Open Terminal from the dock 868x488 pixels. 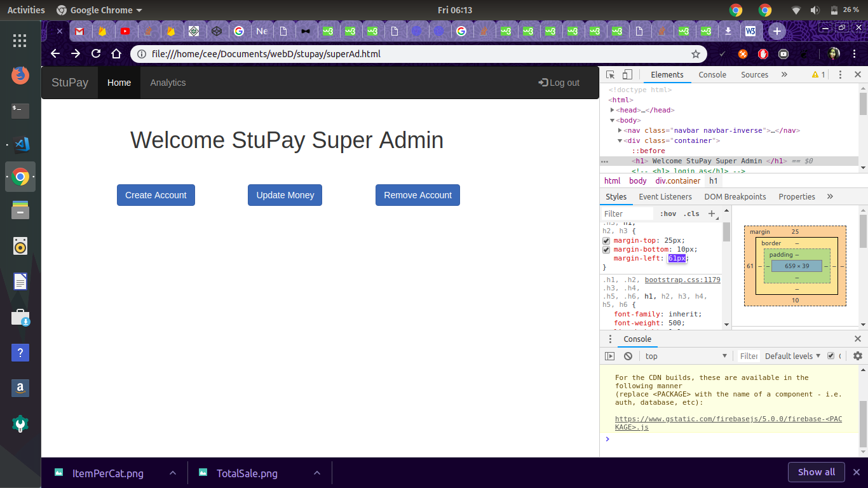point(20,110)
